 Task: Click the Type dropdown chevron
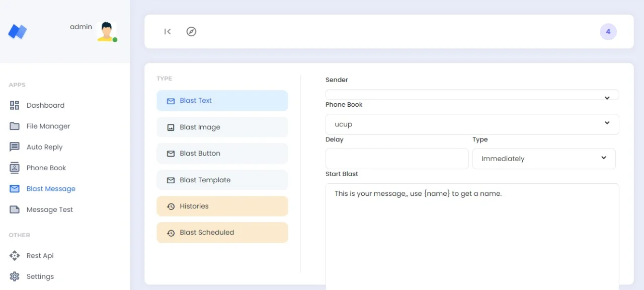point(604,158)
